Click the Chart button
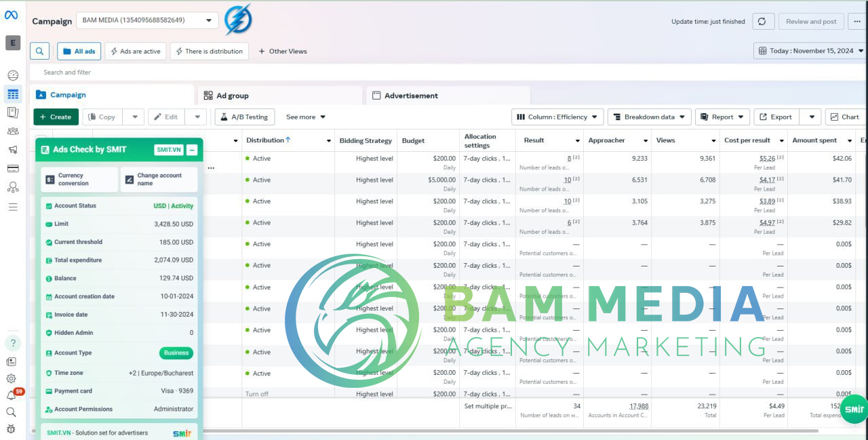 846,117
